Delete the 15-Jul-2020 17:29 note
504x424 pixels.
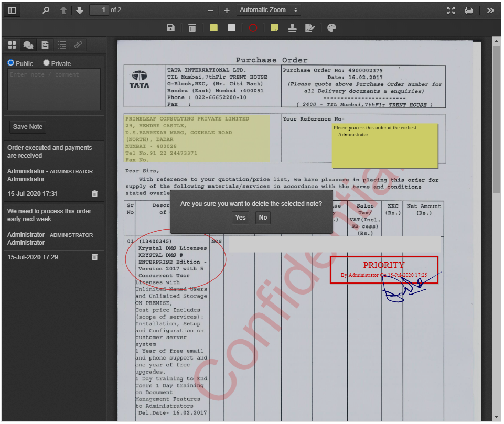(x=94, y=257)
